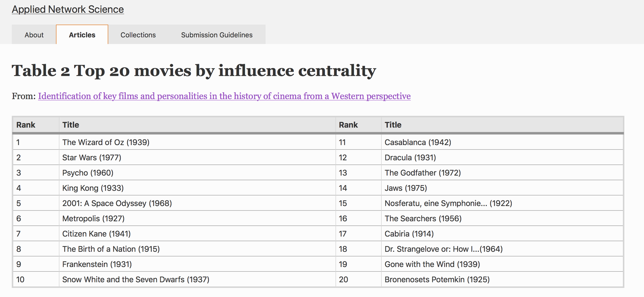Viewport: 644px width, 297px height.
Task: Open the Collections tab
Action: 138,35
